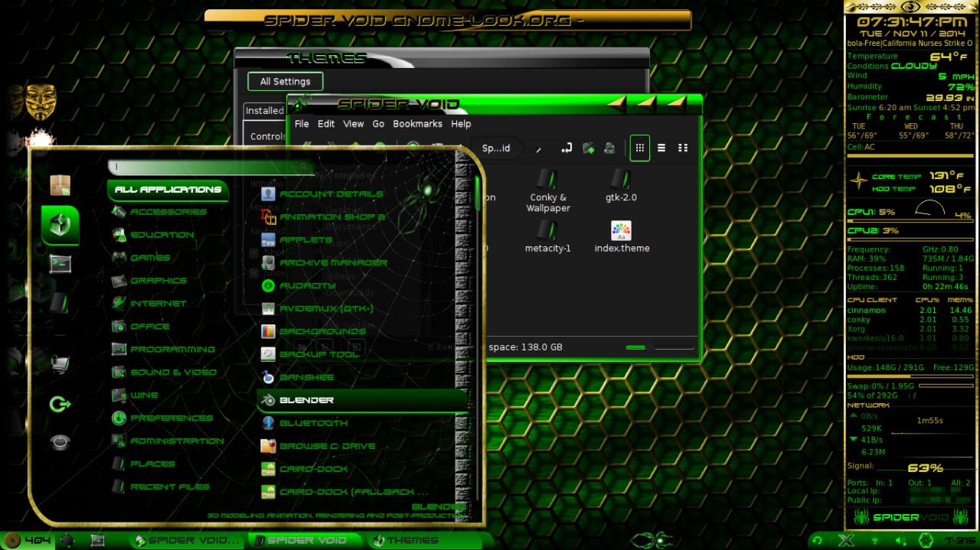This screenshot has height=550, width=980.
Task: Select the Graphics category
Action: (x=149, y=281)
